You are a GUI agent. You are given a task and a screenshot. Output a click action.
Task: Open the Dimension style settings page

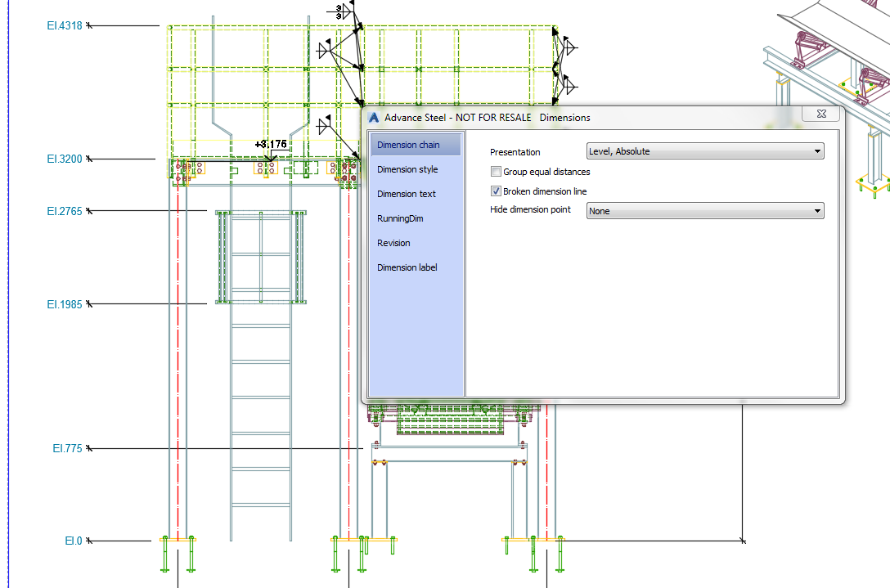[x=407, y=169]
